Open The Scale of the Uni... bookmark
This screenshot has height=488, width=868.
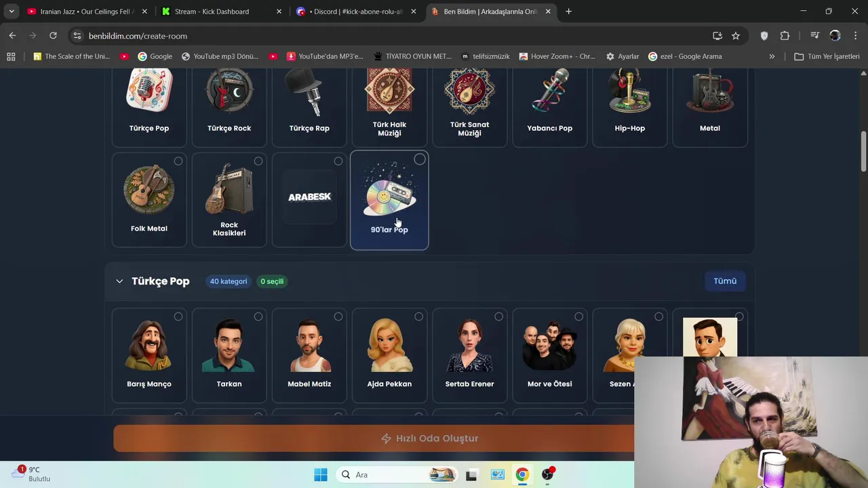71,56
